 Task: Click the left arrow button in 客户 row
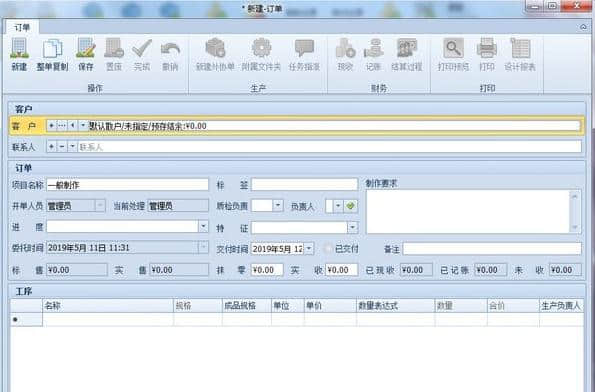click(72, 126)
